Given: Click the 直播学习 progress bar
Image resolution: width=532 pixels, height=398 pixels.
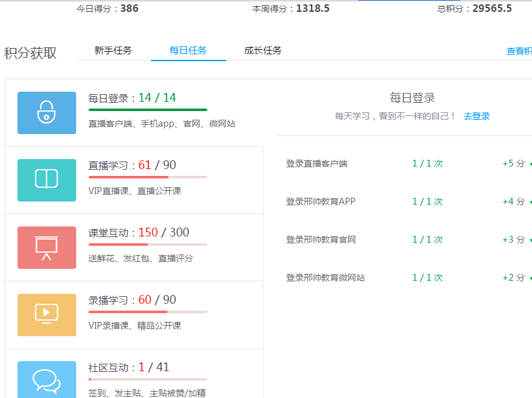Looking at the screenshot, I should point(147,177).
